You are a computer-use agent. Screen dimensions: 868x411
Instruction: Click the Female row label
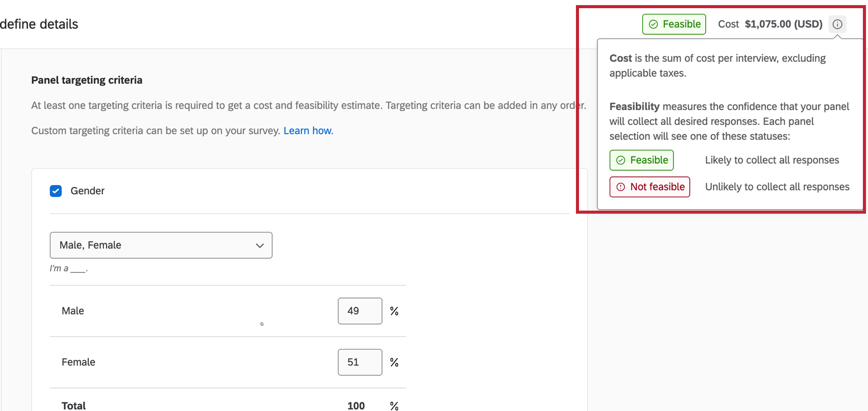pyautogui.click(x=79, y=362)
